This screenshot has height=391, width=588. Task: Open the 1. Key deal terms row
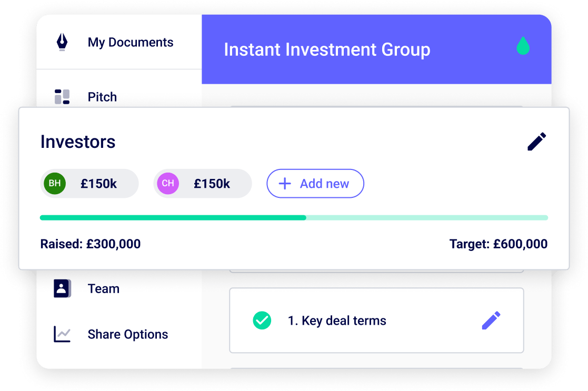376,320
